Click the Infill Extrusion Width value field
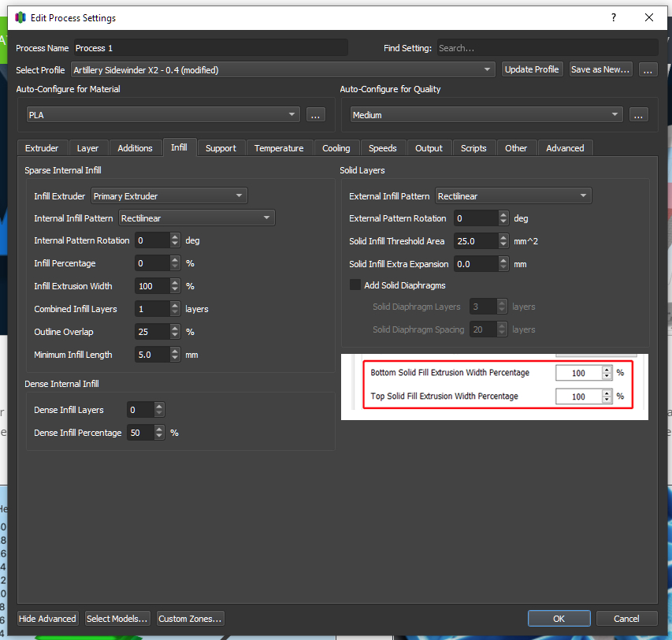 (x=153, y=286)
